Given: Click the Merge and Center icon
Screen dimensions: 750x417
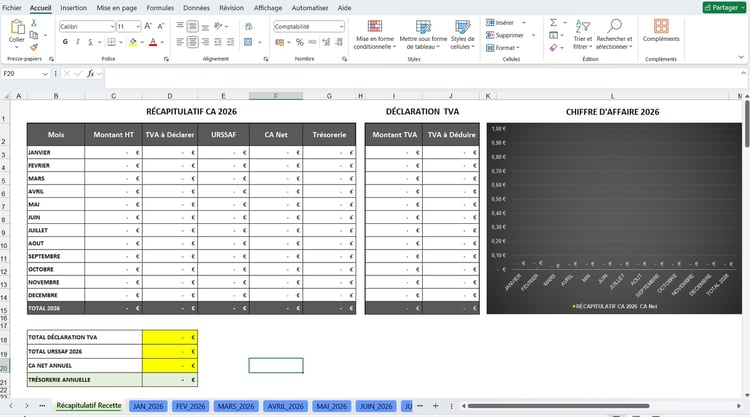Looking at the screenshot, I should coord(248,42).
